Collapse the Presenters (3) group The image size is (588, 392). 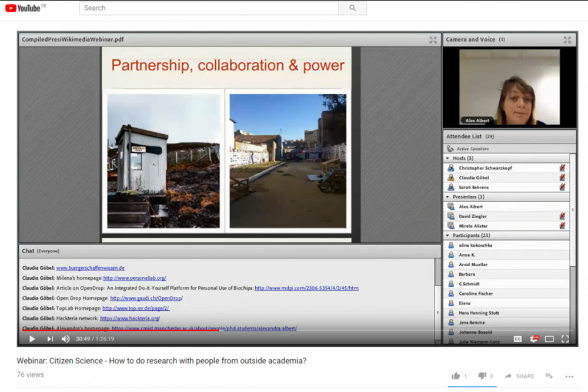pyautogui.click(x=447, y=197)
